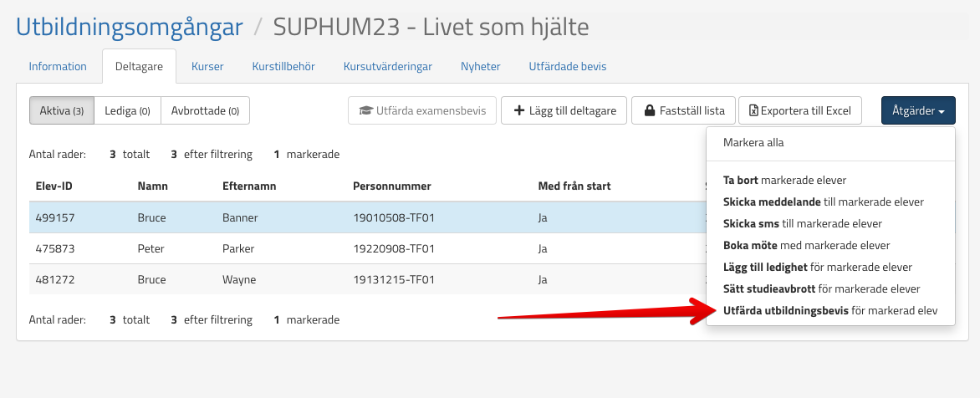Select Markera alla in the menu
Screen dimensions: 980x398
(x=753, y=143)
